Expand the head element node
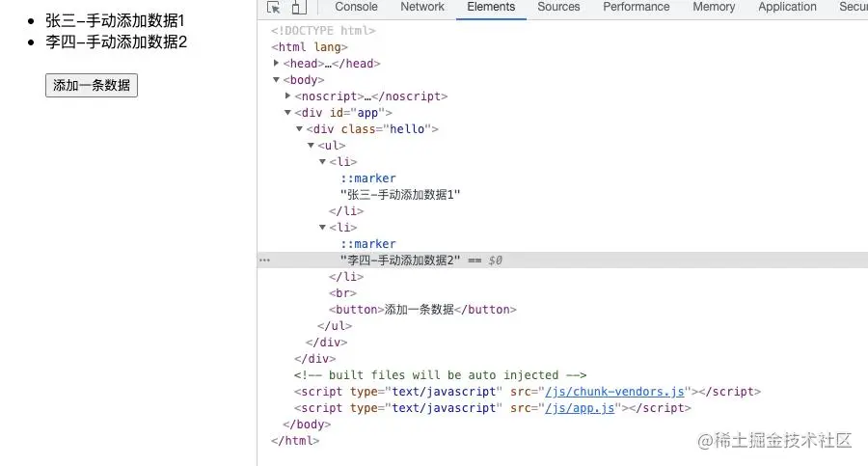The width and height of the screenshot is (868, 466). 276,63
